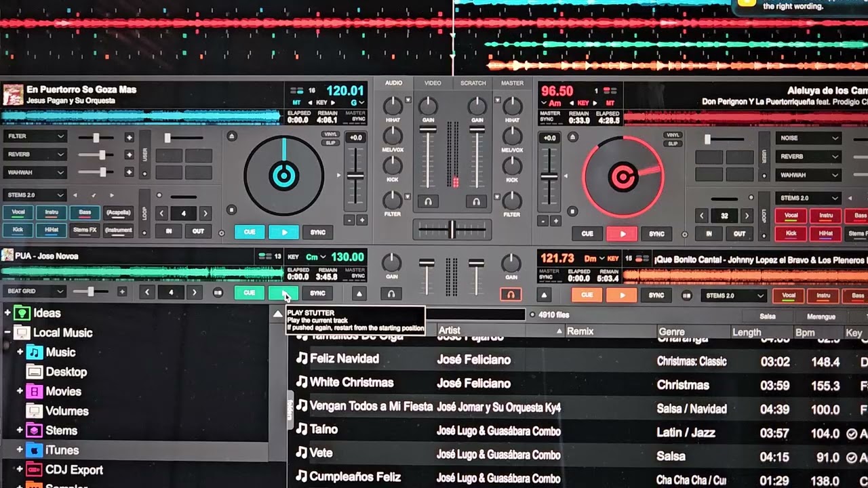The height and width of the screenshot is (488, 868).
Task: Double the loop length of 32 on deck 2
Action: [x=747, y=216]
